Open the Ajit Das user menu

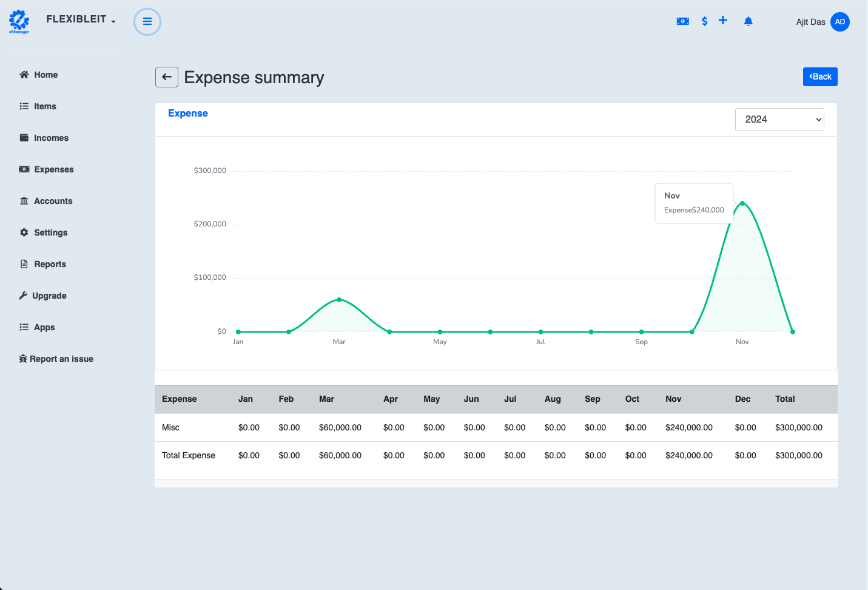coord(810,22)
